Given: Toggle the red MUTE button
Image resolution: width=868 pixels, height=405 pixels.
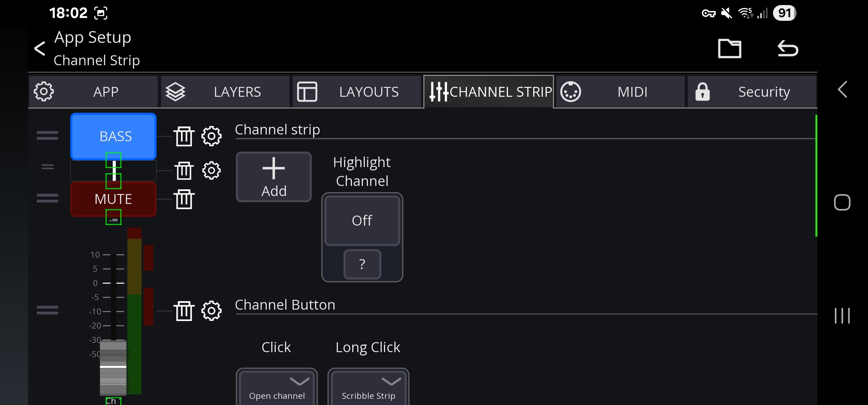Looking at the screenshot, I should [x=113, y=199].
